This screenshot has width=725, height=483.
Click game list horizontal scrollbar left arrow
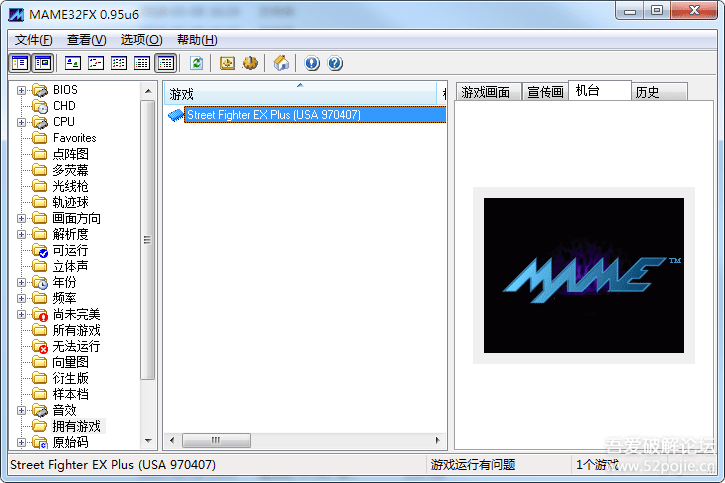pos(172,440)
